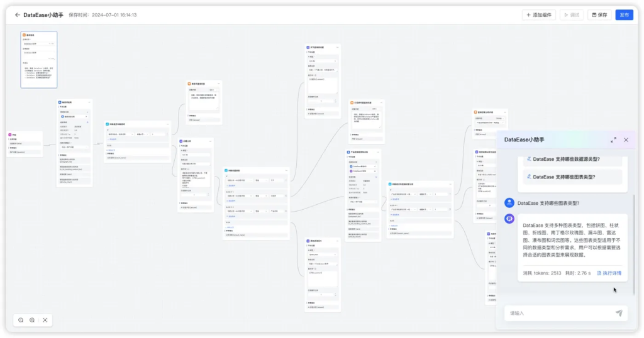Click 添加组件 to add a component
This screenshot has height=338, width=644.
[539, 15]
